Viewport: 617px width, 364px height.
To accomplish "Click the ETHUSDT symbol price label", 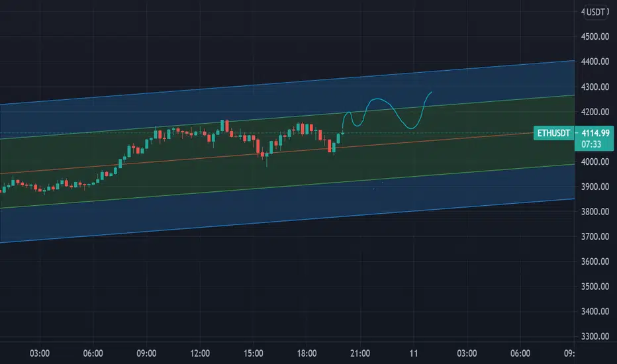I will 553,133.
